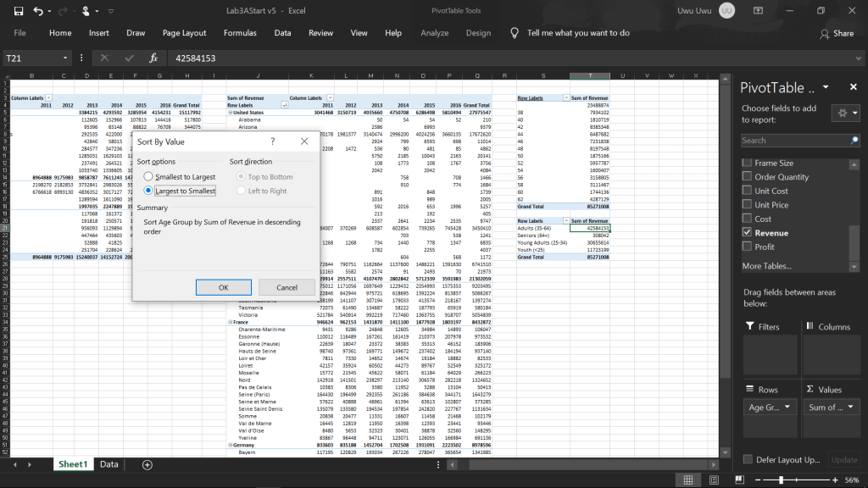Uncheck the Revenue field checkbox
868x488 pixels.
pos(747,231)
